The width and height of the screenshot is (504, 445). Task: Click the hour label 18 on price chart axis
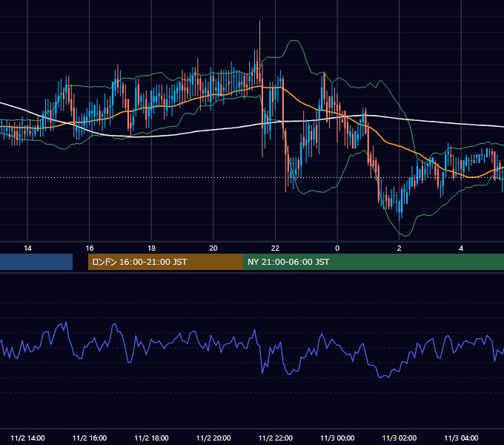tap(151, 248)
